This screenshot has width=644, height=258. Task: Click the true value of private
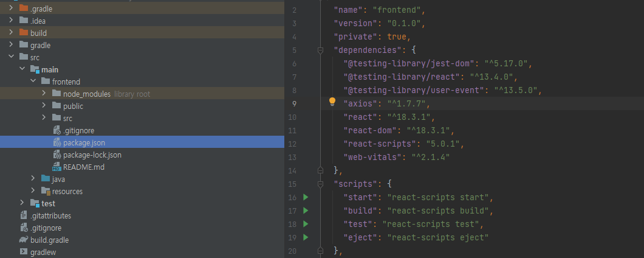[x=397, y=37]
